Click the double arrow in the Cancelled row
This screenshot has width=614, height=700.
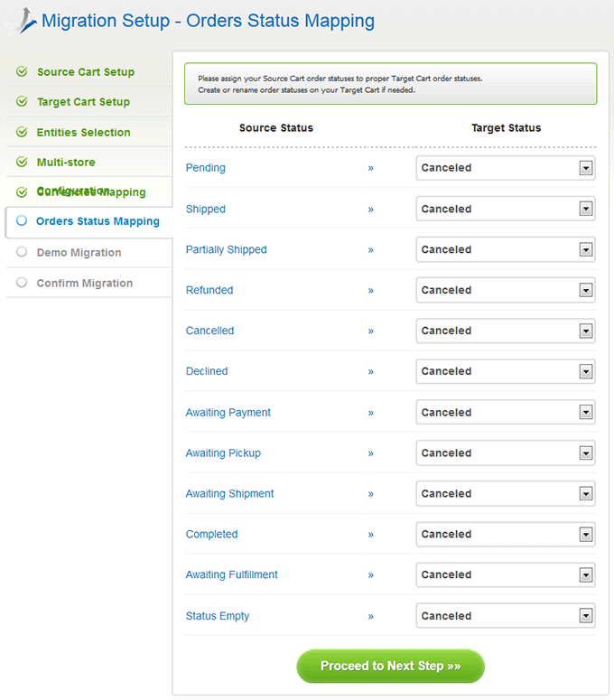coord(371,331)
